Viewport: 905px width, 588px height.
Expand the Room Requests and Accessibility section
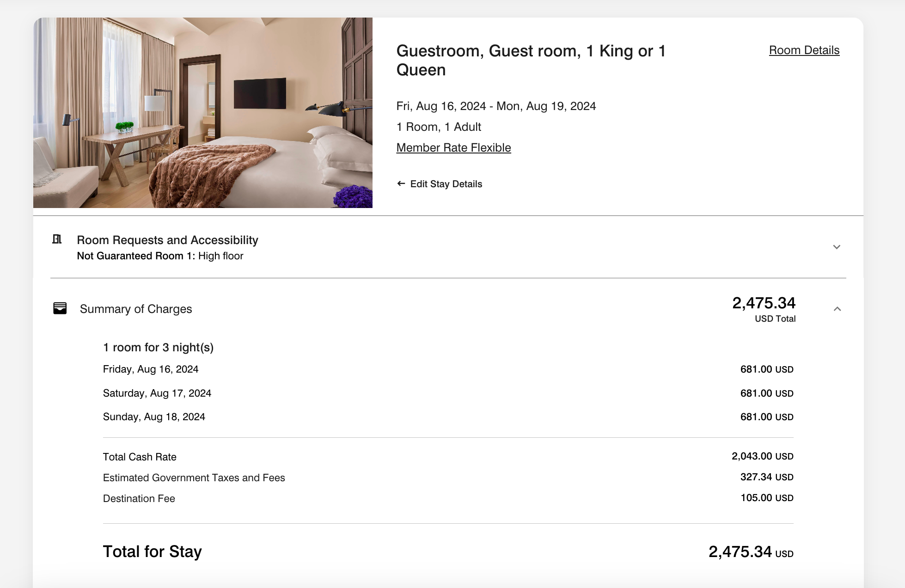pos(837,247)
